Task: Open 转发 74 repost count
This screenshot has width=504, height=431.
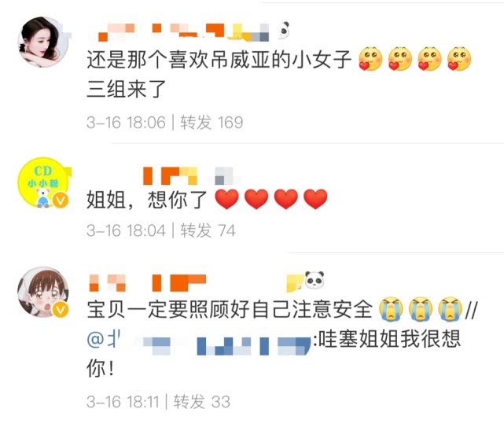Action: pyautogui.click(x=208, y=230)
